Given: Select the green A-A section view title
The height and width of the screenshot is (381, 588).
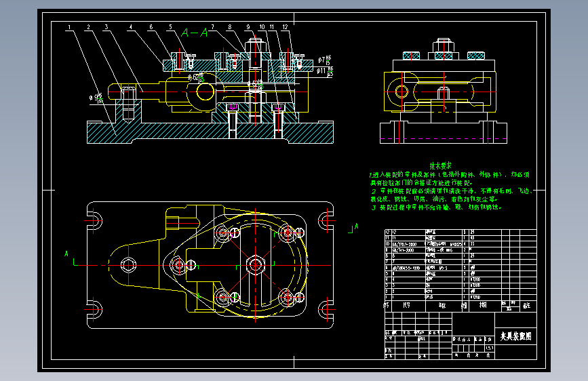Looking at the screenshot, I should 194,33.
